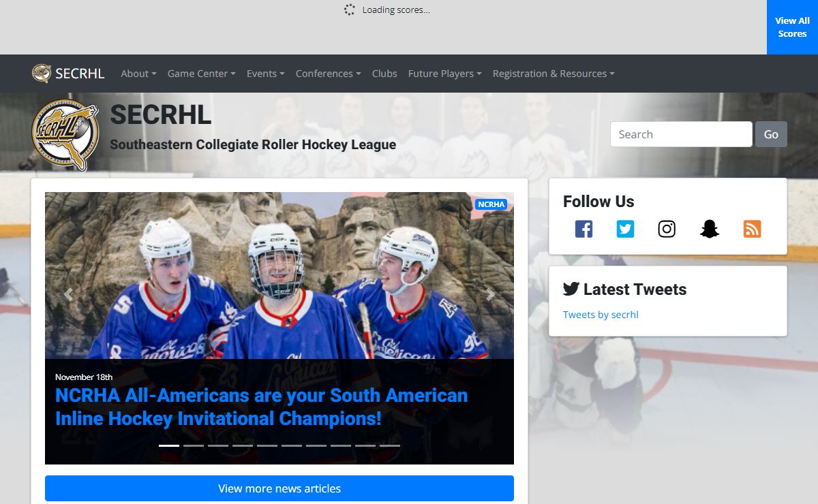Screen dimensions: 818x504
Task: Click the View All Scores button
Action: click(x=792, y=27)
